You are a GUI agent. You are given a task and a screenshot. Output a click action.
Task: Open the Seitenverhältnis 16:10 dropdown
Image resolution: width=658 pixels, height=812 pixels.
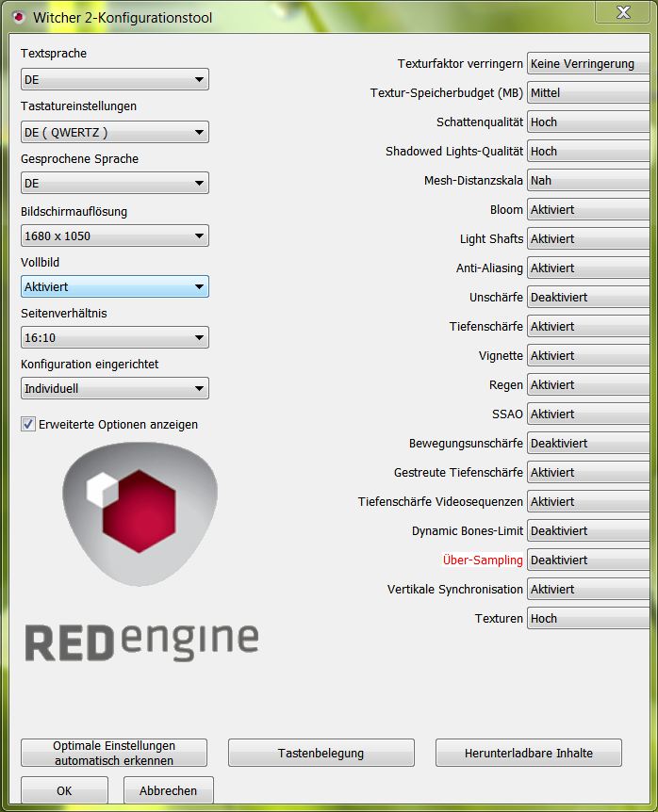point(114,337)
